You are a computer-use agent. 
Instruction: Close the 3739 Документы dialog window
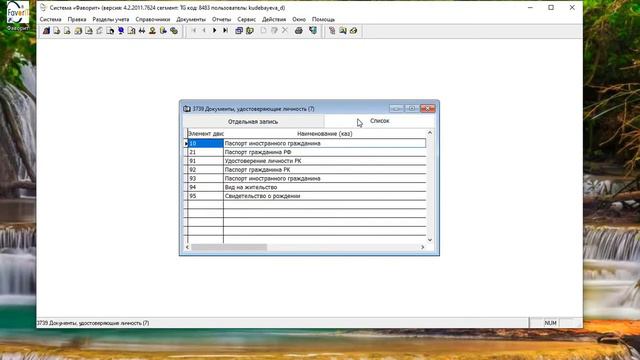point(427,109)
